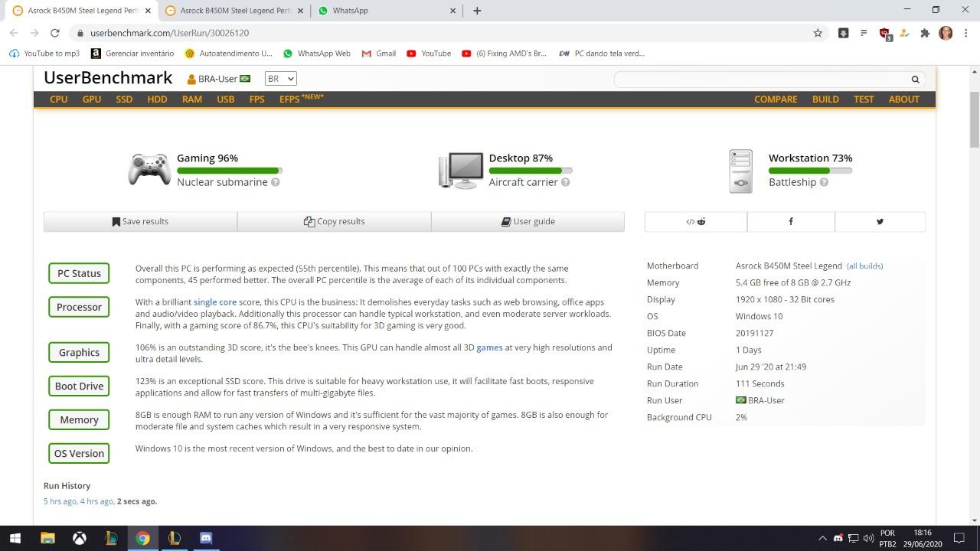Click the Workstation 73% progress bar
Image resolution: width=980 pixels, height=551 pixels.
(810, 171)
